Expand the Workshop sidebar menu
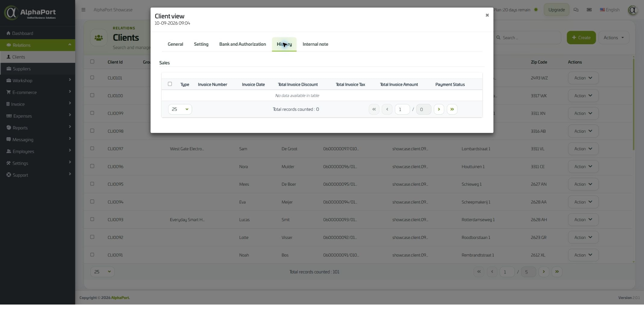The image size is (644, 325). point(38,80)
